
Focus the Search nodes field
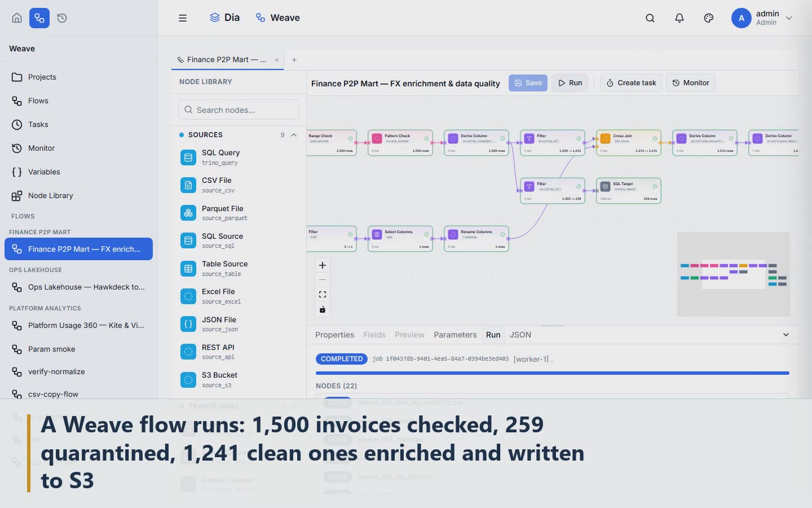(x=239, y=110)
